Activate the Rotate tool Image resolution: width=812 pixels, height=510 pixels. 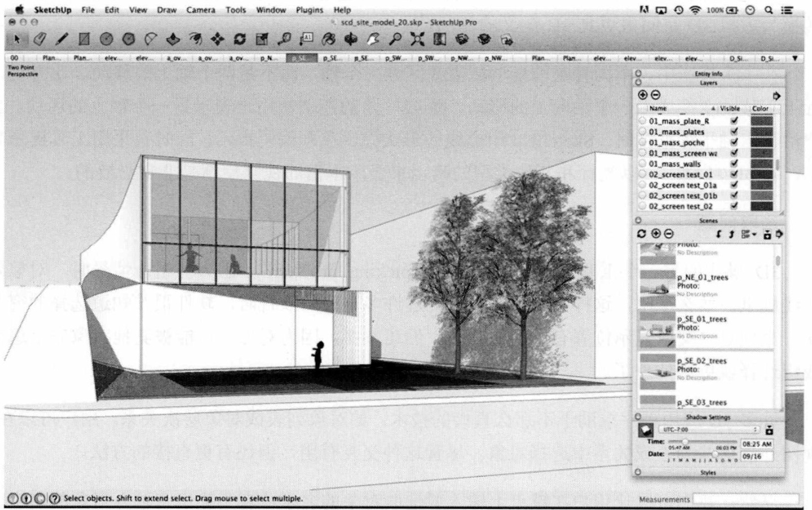point(240,39)
